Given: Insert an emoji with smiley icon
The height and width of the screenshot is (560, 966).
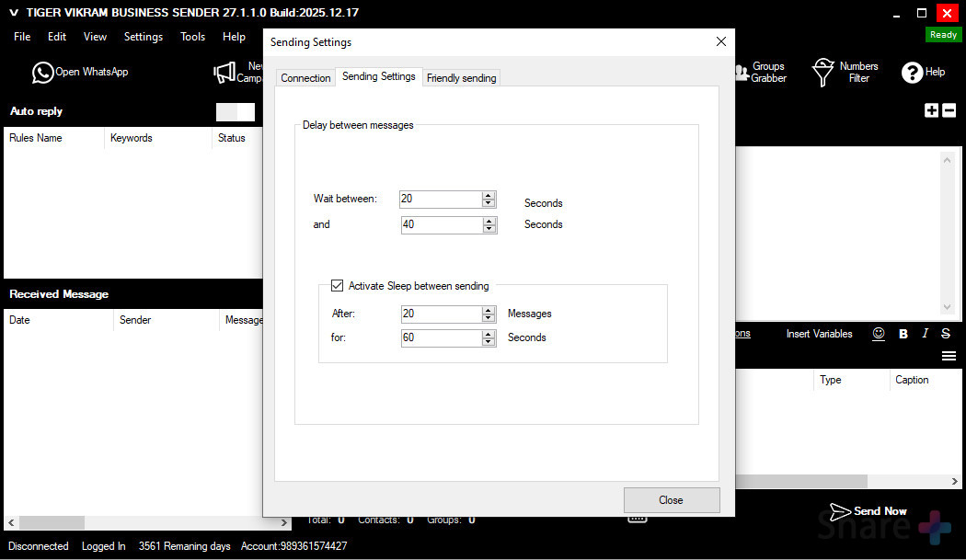Looking at the screenshot, I should 879,333.
